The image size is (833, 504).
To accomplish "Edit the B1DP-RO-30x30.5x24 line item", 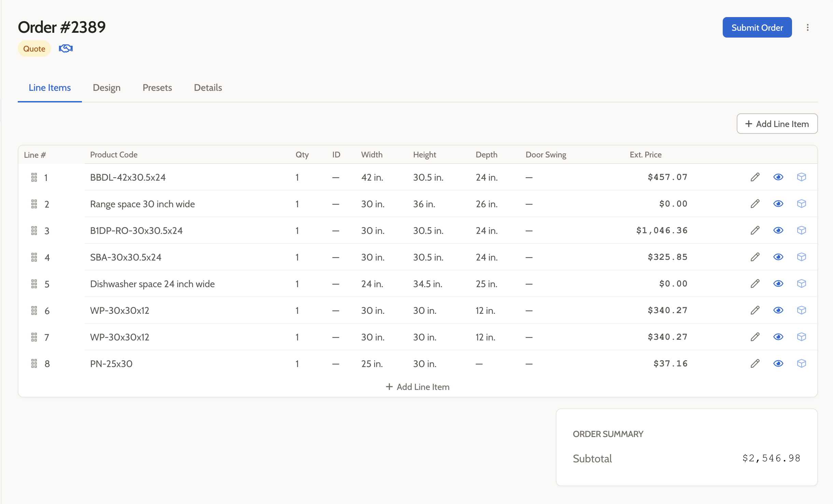I will point(755,230).
